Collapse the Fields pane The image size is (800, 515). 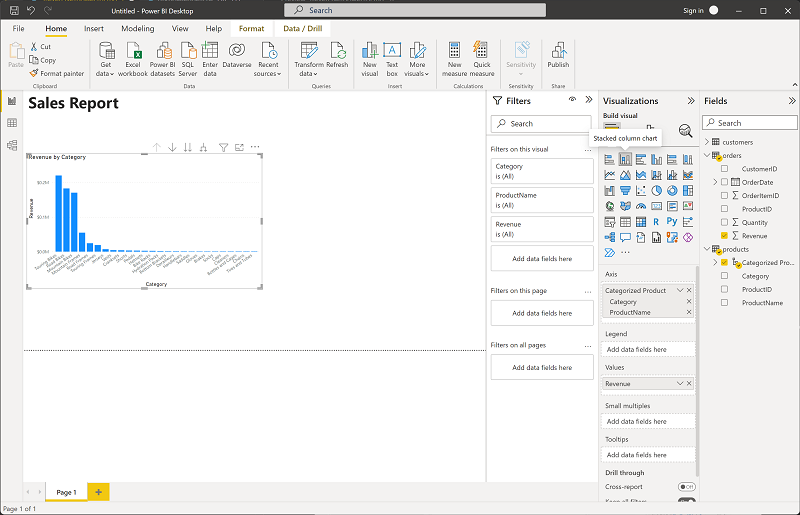[792, 101]
